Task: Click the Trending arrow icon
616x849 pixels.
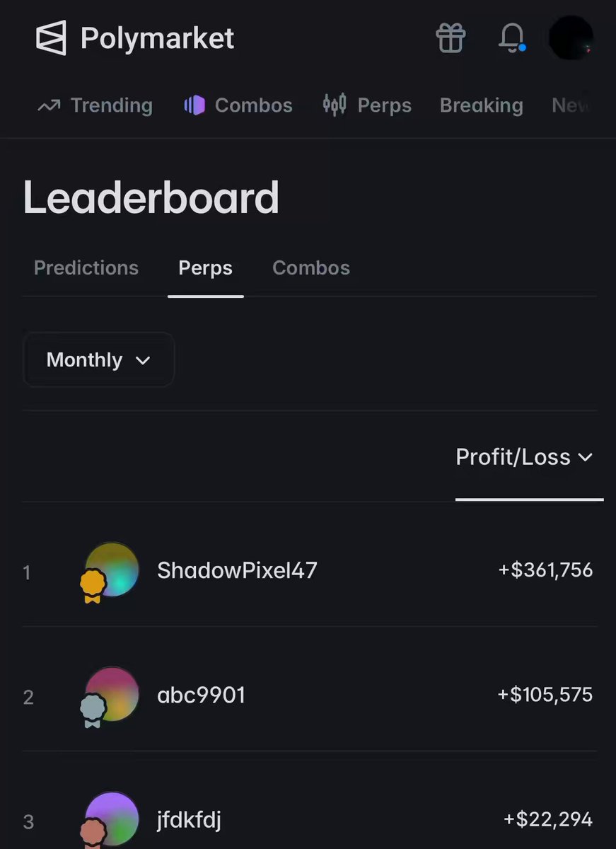Action: (48, 105)
